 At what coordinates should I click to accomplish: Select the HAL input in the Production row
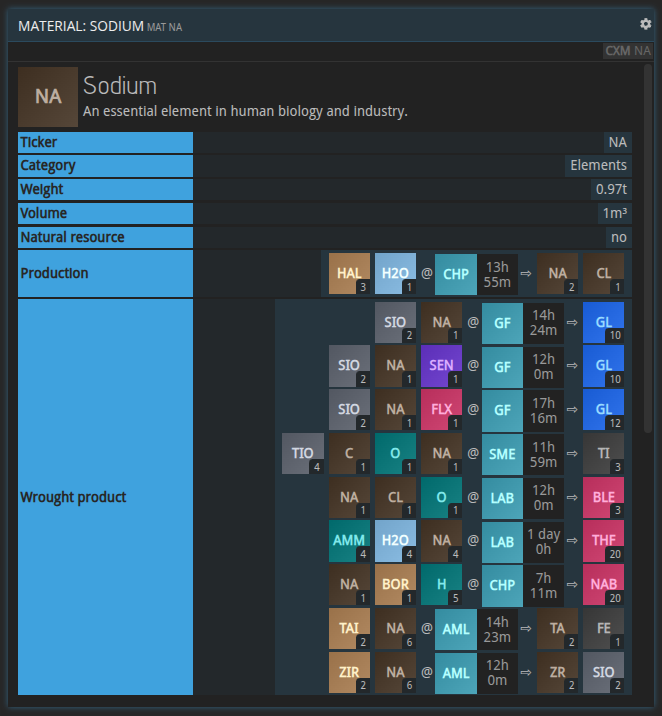[x=349, y=274]
